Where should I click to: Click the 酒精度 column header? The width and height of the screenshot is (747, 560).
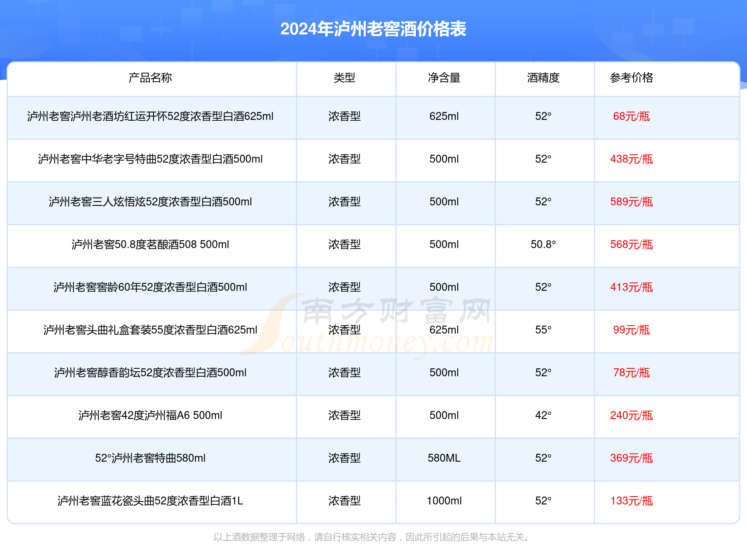point(543,78)
